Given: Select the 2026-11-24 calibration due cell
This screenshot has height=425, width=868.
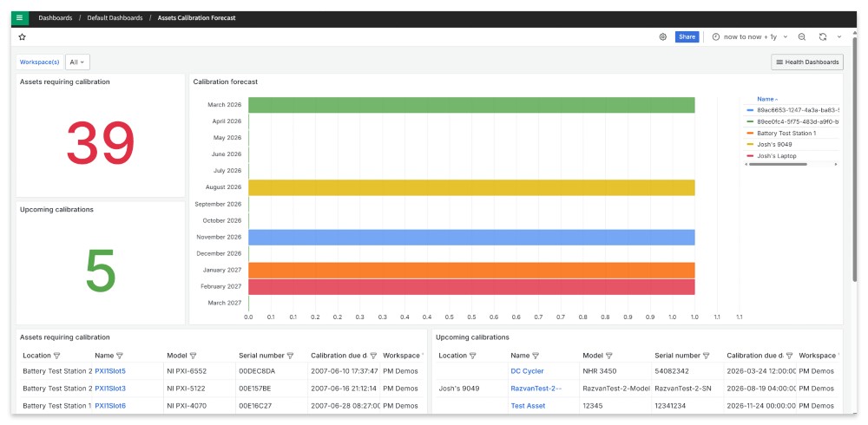Looking at the screenshot, I should tap(760, 406).
